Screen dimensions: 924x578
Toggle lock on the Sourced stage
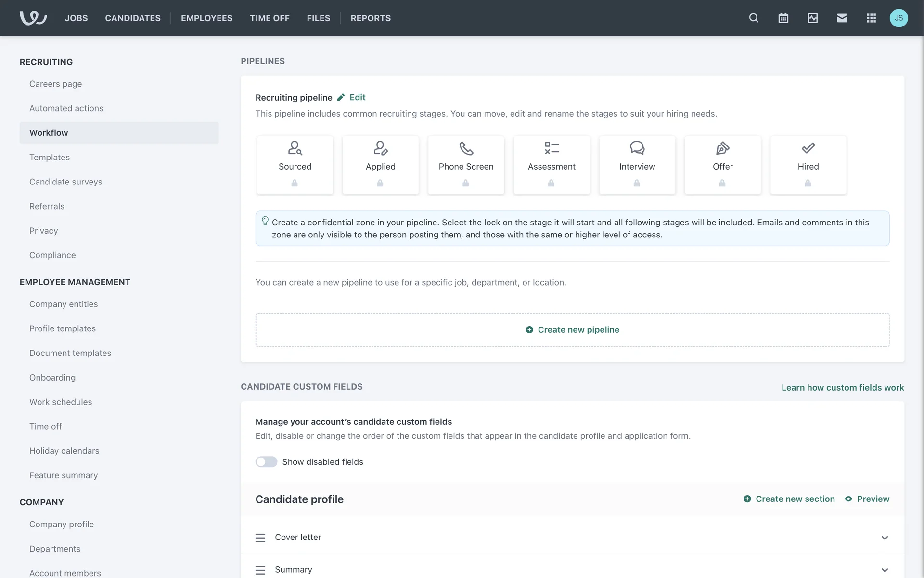point(295,183)
